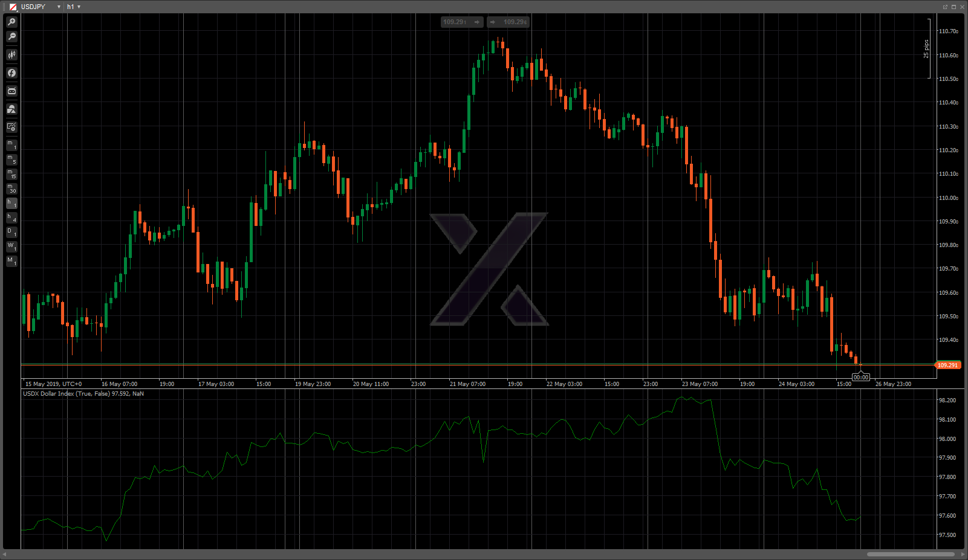
Task: Click the 97.500 indicator axis label
Action: 947,535
